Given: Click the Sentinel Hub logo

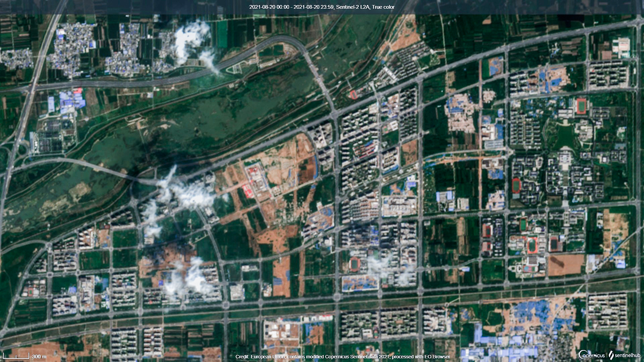Looking at the screenshot, I should click(624, 355).
